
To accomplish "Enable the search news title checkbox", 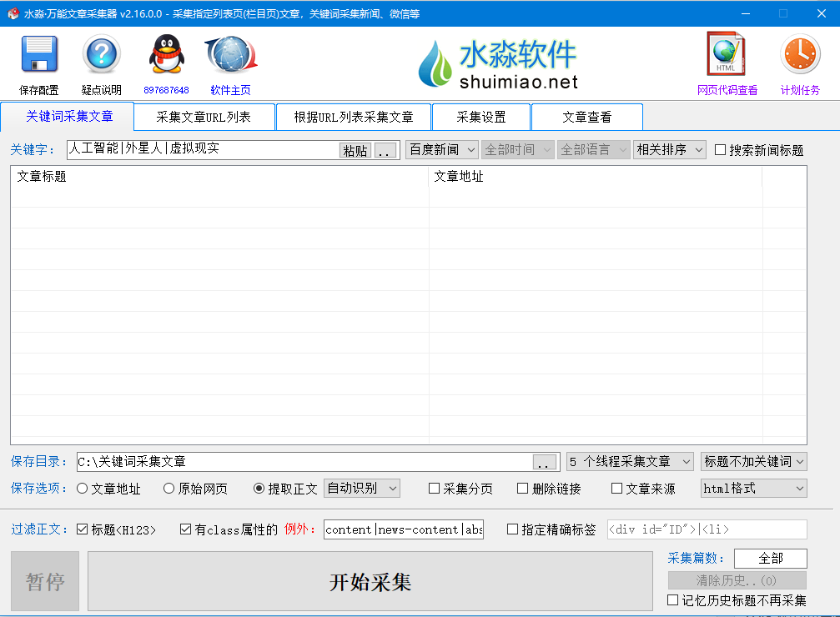I will [x=721, y=150].
